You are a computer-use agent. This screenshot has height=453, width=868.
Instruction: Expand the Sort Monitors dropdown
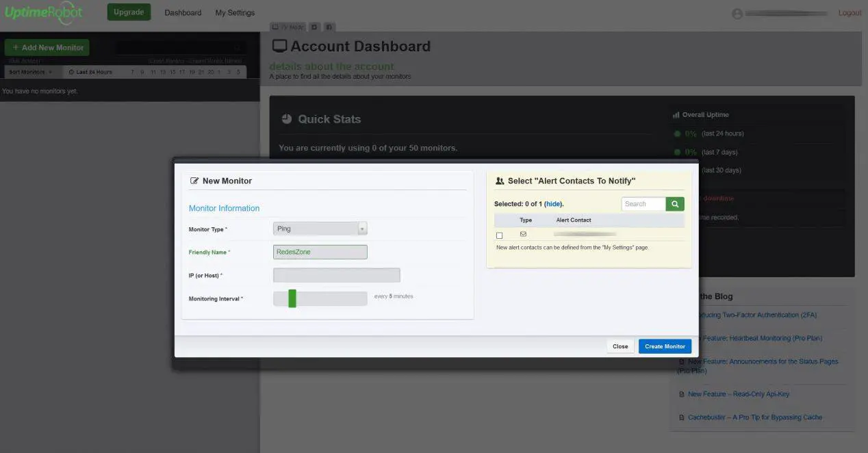[31, 72]
